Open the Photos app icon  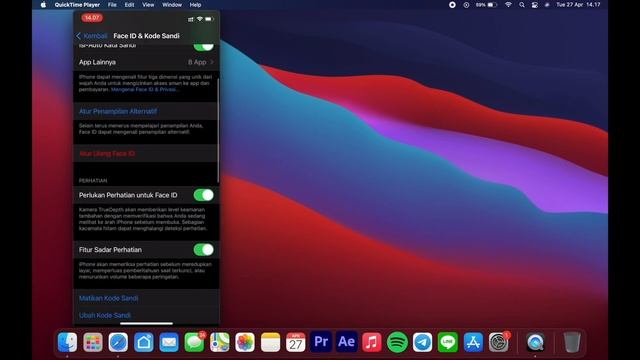[x=245, y=342]
